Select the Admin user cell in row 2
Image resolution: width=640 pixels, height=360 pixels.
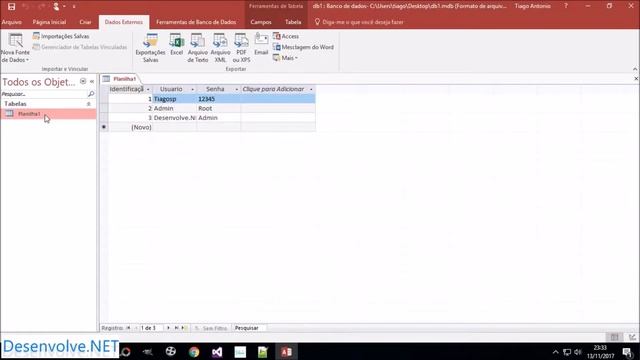point(174,108)
